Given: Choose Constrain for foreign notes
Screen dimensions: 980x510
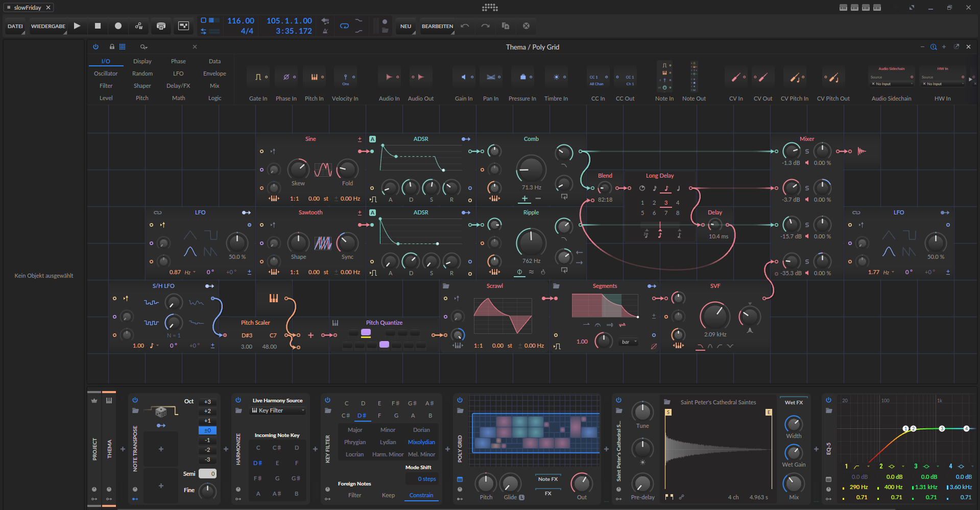Looking at the screenshot, I should click(421, 495).
